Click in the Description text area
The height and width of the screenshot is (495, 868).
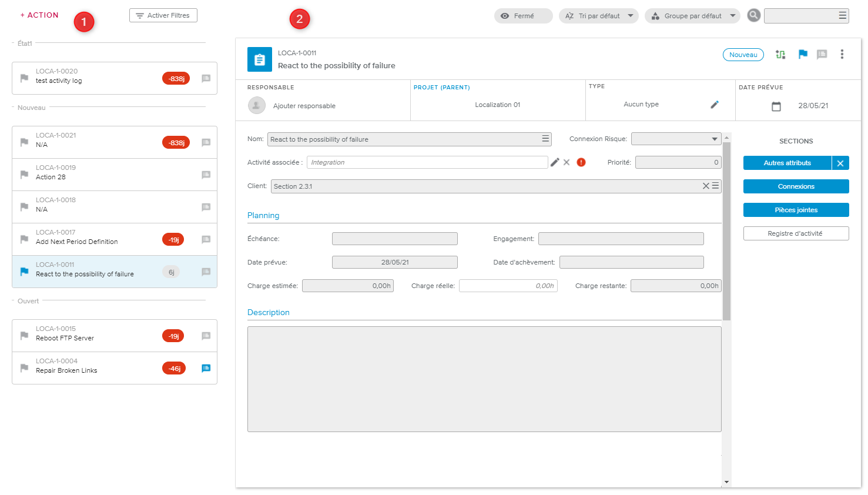484,379
